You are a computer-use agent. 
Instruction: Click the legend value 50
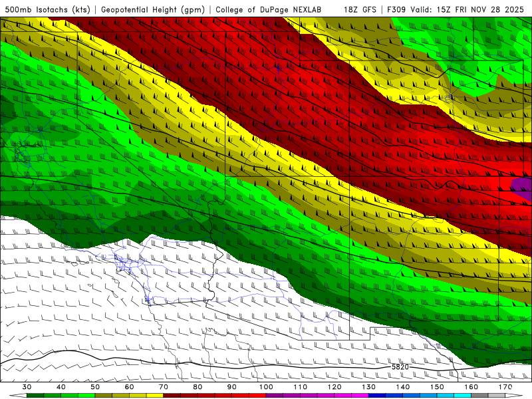[x=95, y=387]
